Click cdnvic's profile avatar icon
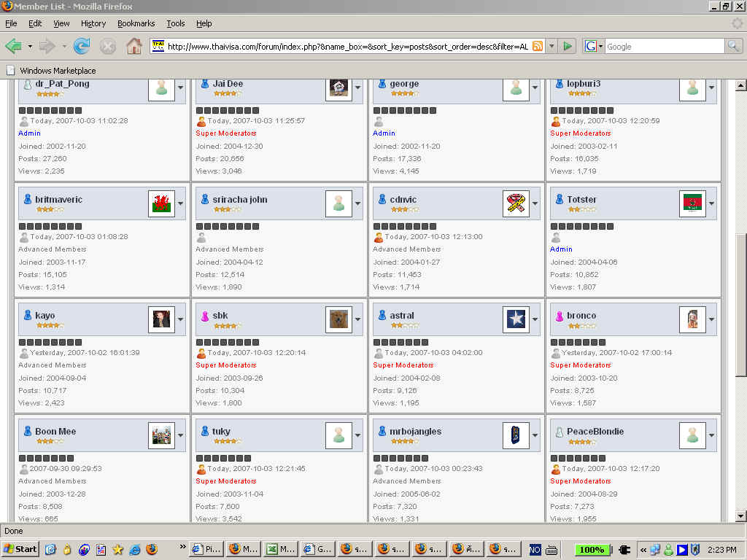This screenshot has height=560, width=747. point(516,204)
